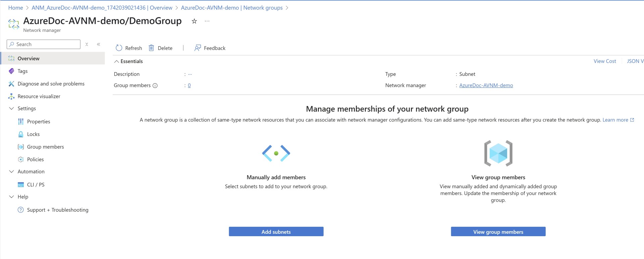The width and height of the screenshot is (644, 259).
Task: Click the Delete toolbar button label
Action: click(x=165, y=48)
